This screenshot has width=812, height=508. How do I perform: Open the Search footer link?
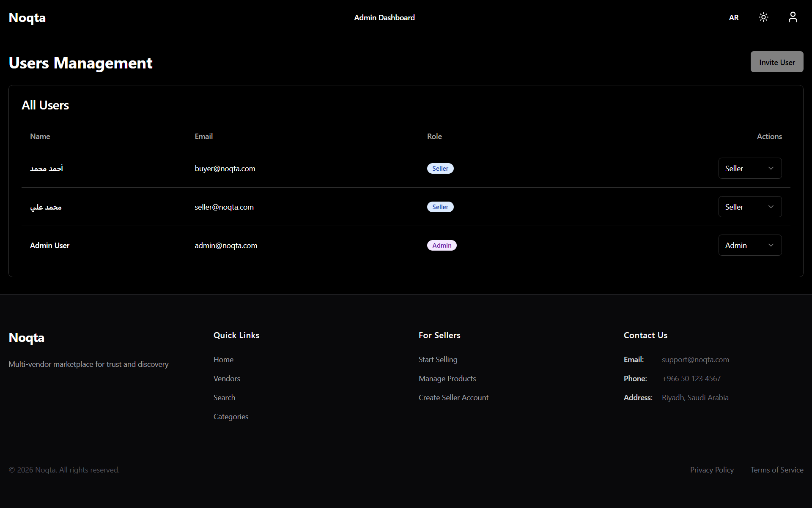[x=224, y=397]
